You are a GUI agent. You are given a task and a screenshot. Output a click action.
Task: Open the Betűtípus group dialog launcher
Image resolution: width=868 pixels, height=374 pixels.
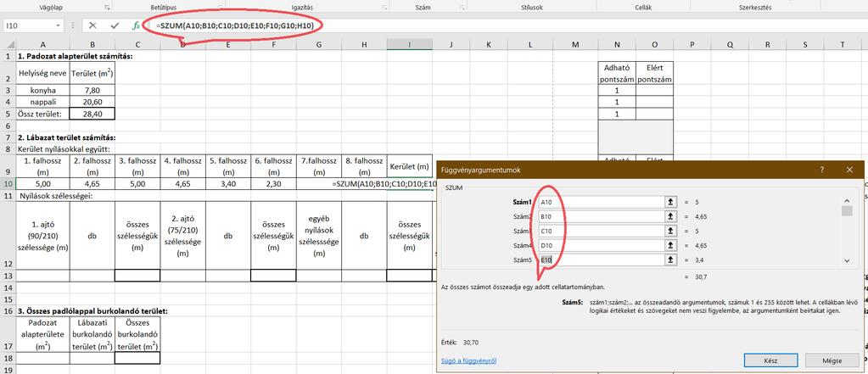point(221,8)
